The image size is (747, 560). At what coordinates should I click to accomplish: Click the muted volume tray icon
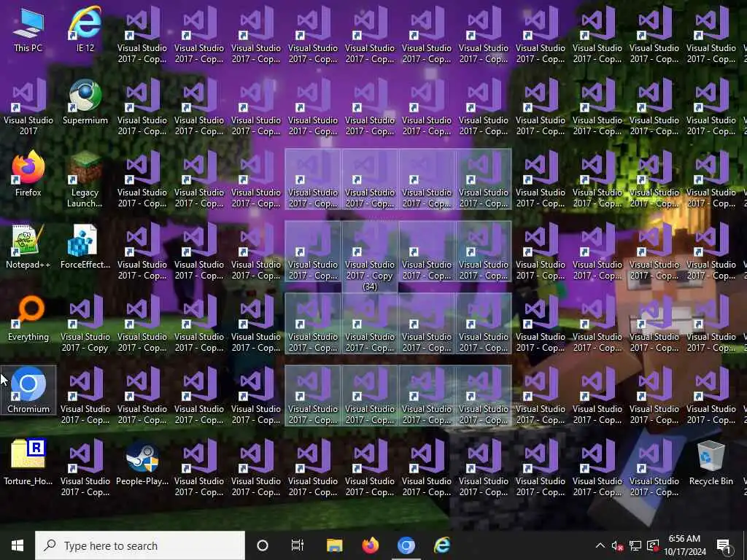coord(617,546)
